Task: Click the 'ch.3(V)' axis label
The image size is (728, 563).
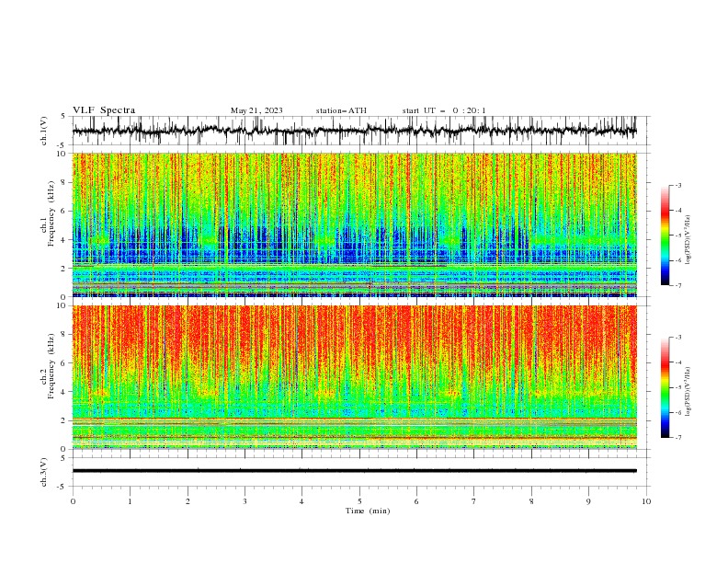Action: click(x=44, y=472)
